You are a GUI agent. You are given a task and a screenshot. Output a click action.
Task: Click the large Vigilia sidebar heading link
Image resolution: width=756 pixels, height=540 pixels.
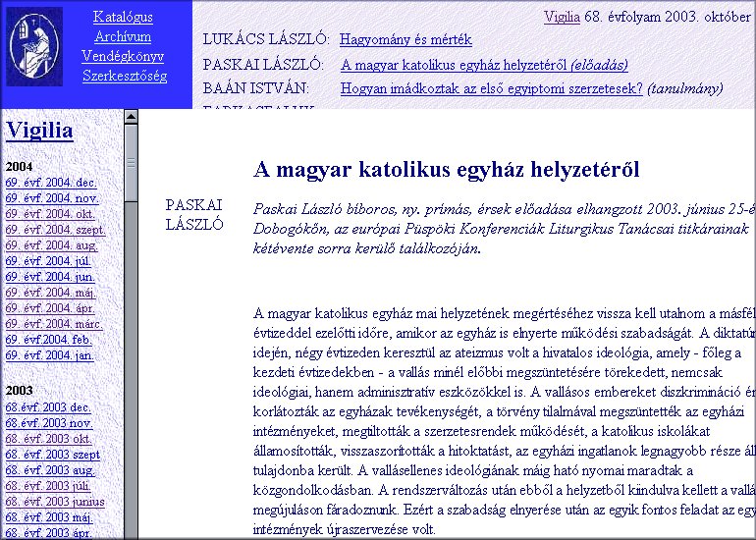pyautogui.click(x=39, y=131)
